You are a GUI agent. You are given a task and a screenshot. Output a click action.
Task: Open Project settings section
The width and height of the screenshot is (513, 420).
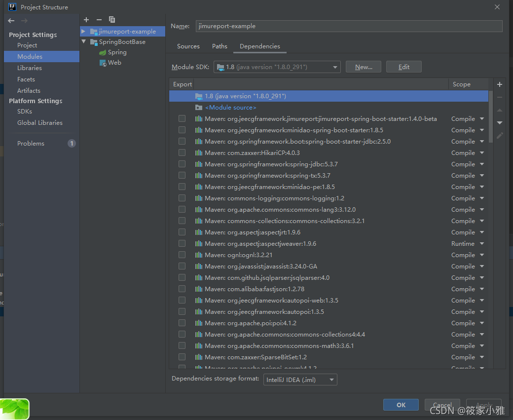[27, 45]
